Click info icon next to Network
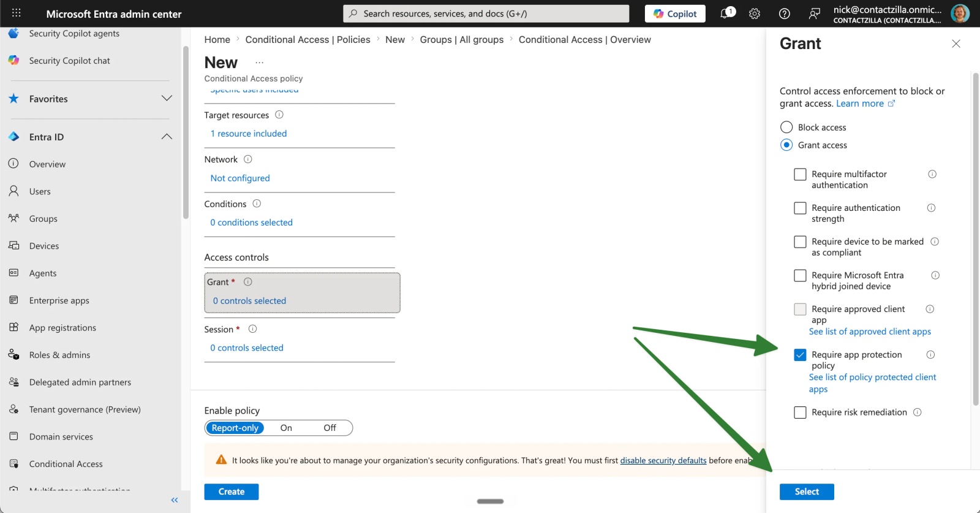This screenshot has width=980, height=513. click(x=248, y=159)
